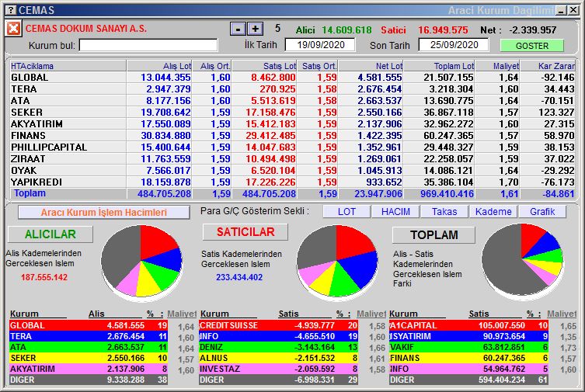Click the Kurum bul search field

click(148, 46)
